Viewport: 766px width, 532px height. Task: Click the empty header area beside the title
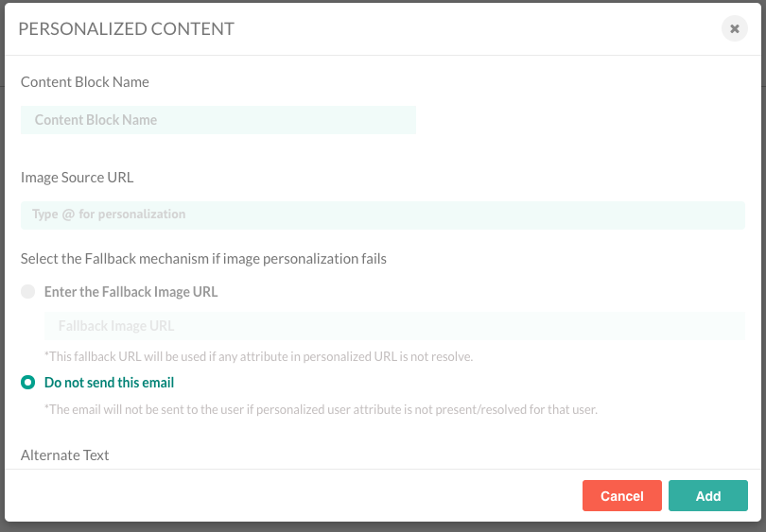pos(473,28)
